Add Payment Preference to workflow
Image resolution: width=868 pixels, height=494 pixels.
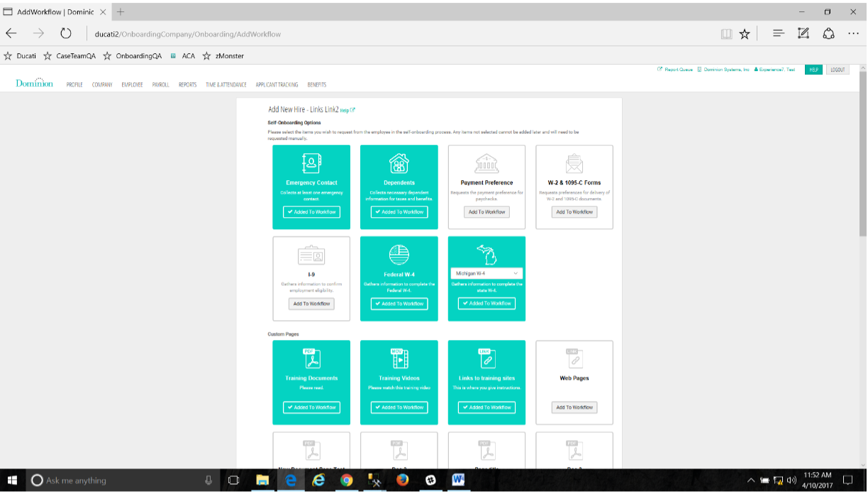coord(487,212)
